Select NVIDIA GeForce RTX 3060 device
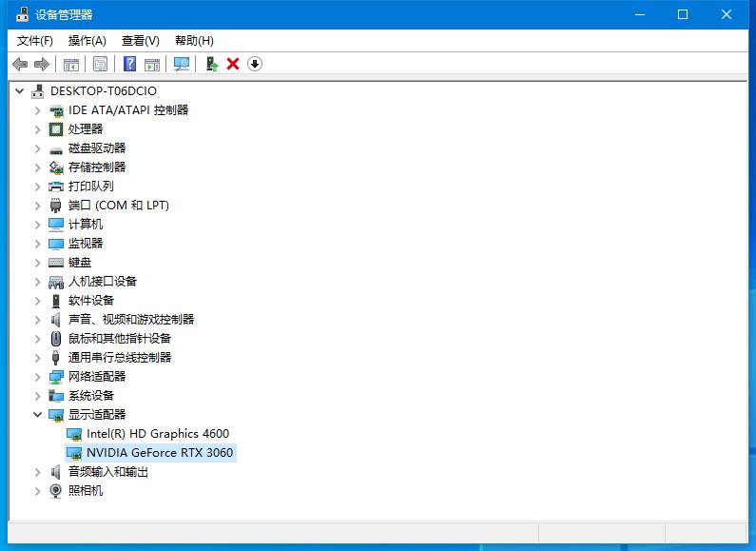 (x=159, y=453)
